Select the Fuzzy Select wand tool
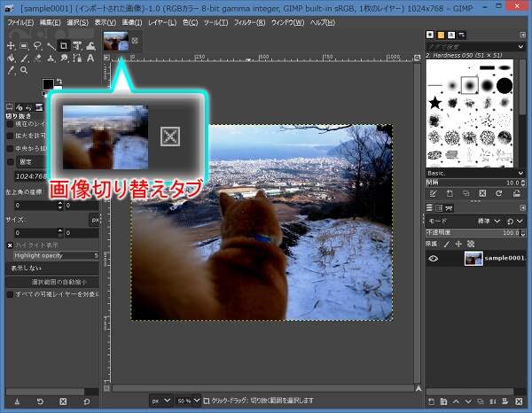 point(51,45)
